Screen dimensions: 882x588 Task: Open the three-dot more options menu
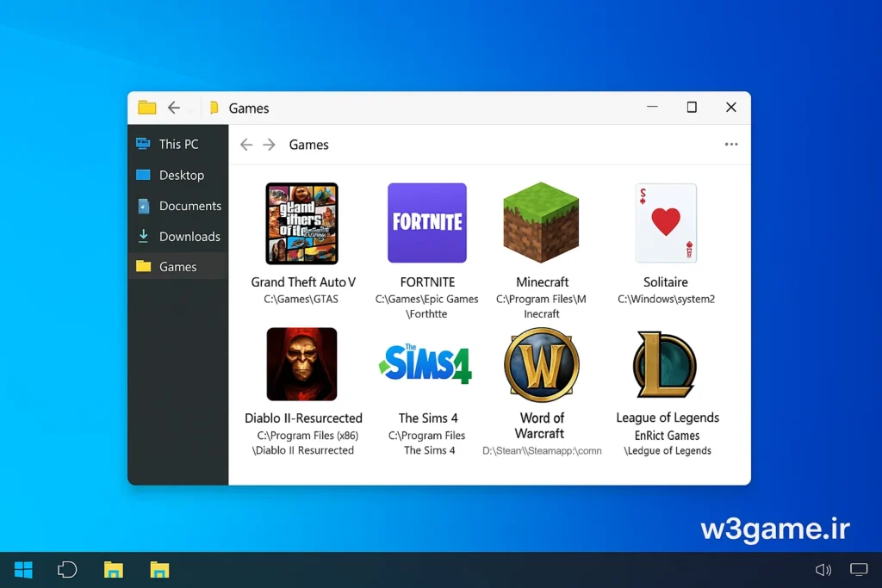point(731,145)
